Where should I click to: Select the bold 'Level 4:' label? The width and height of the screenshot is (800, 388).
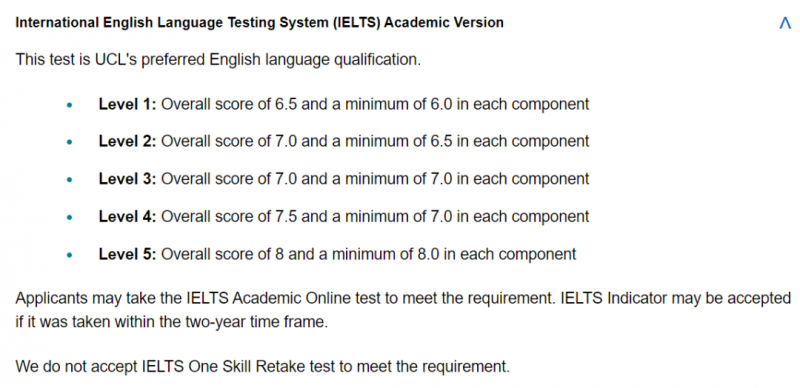coord(128,216)
